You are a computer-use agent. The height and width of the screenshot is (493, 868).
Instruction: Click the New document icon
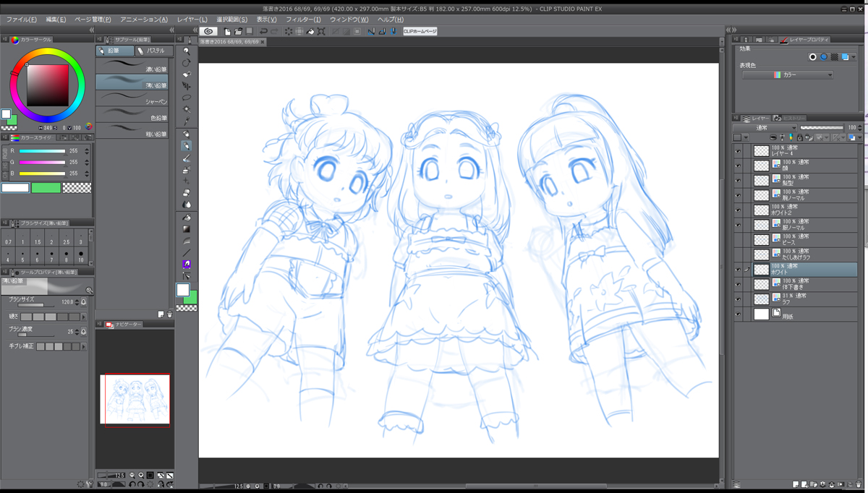click(228, 31)
